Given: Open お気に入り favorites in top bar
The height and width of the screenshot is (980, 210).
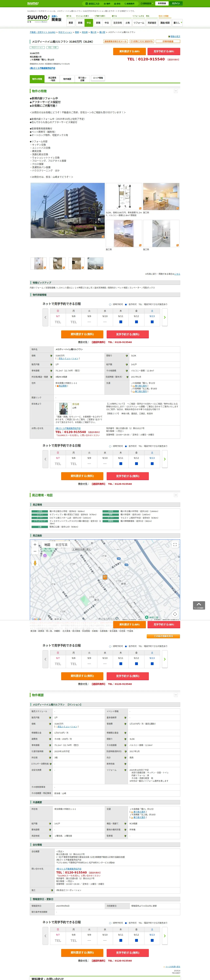Looking at the screenshot, I should click(x=93, y=3).
